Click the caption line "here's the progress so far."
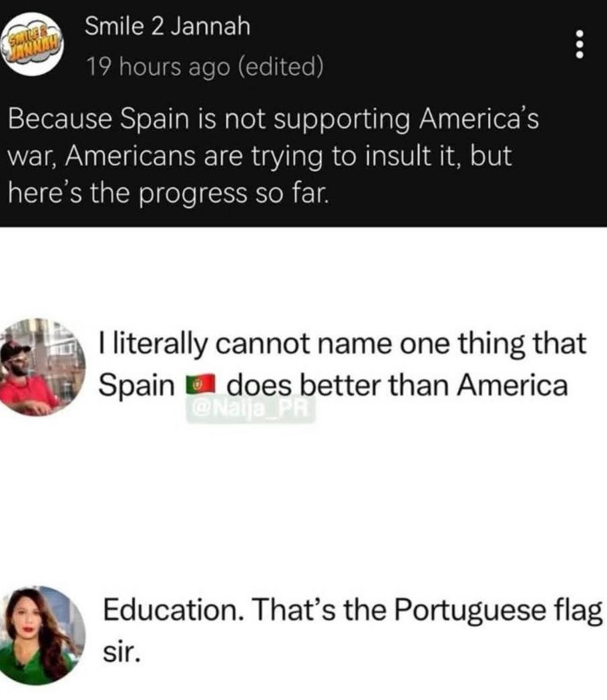This screenshot has height=700, width=607. coord(168,193)
